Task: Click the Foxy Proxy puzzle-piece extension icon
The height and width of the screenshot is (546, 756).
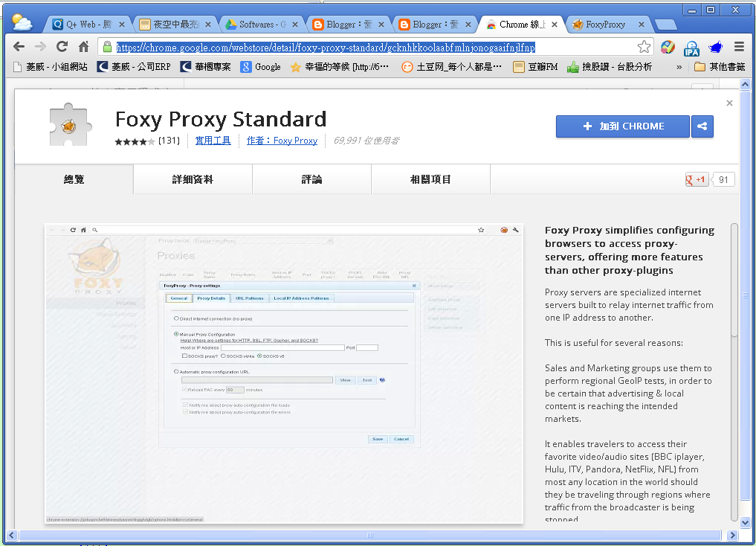Action: [x=69, y=124]
